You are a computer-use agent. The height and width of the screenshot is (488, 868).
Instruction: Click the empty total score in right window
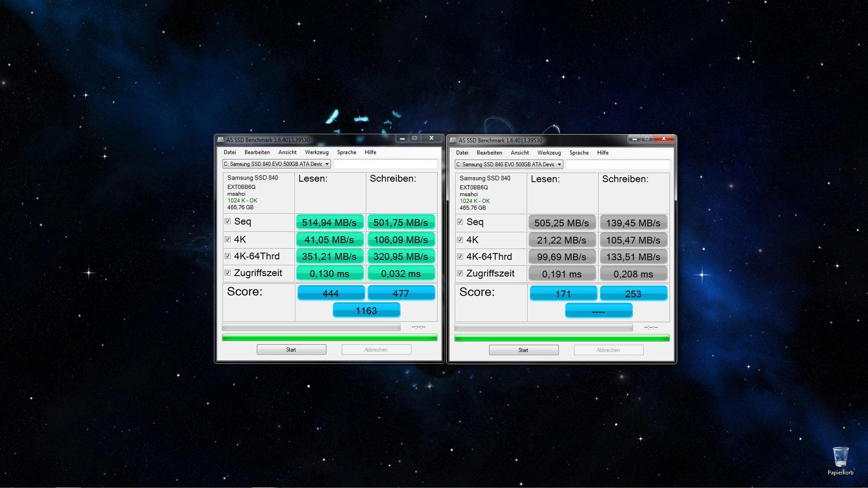(x=599, y=311)
